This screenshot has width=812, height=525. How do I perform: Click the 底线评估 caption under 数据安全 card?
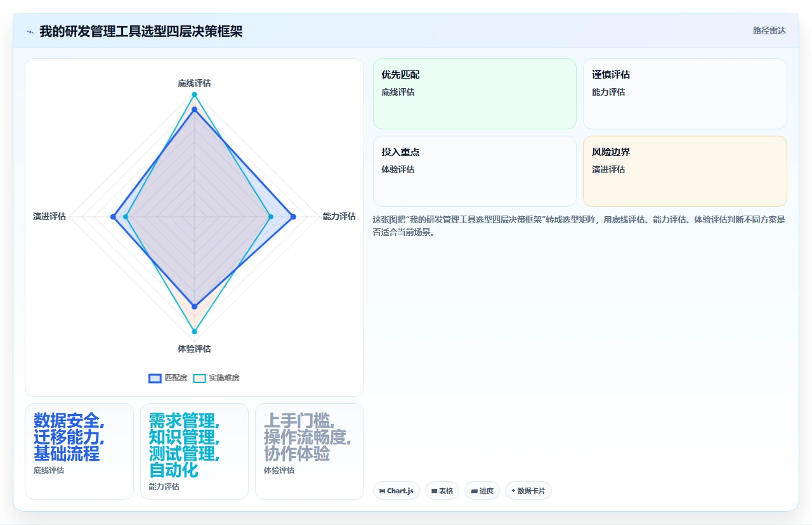click(x=49, y=470)
